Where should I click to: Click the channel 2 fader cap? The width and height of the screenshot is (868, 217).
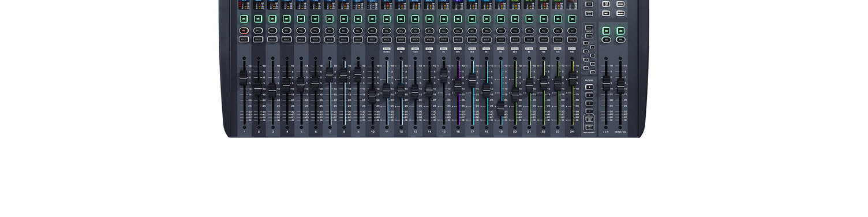click(258, 88)
